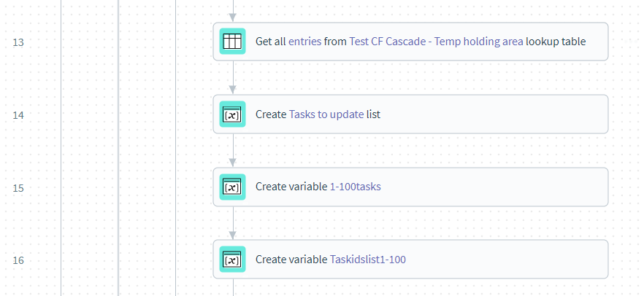This screenshot has width=644, height=296.
Task: Select step number 15
Action: (x=18, y=187)
